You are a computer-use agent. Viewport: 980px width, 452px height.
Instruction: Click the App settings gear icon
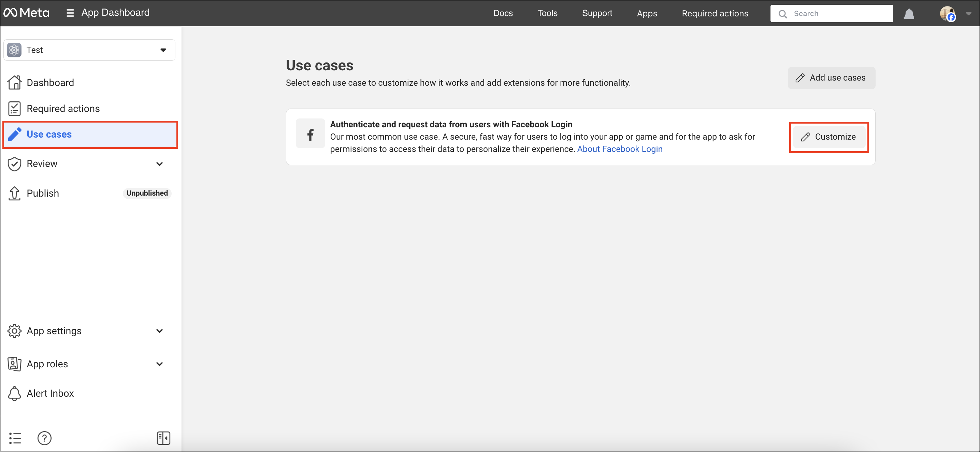click(14, 331)
